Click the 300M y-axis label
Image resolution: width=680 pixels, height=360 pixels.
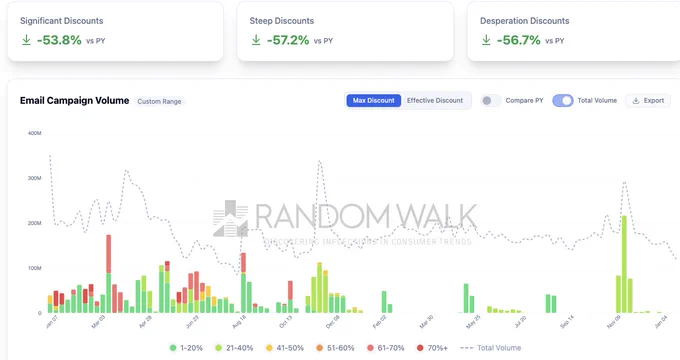(x=35, y=178)
